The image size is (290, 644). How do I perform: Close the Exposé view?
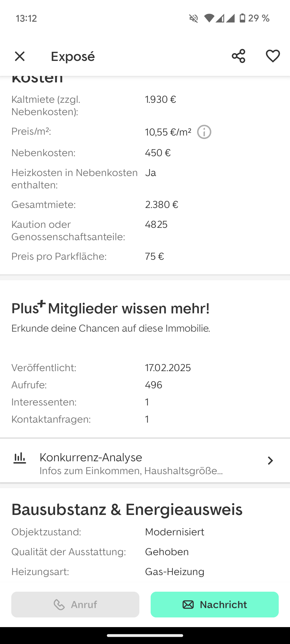pos(20,56)
